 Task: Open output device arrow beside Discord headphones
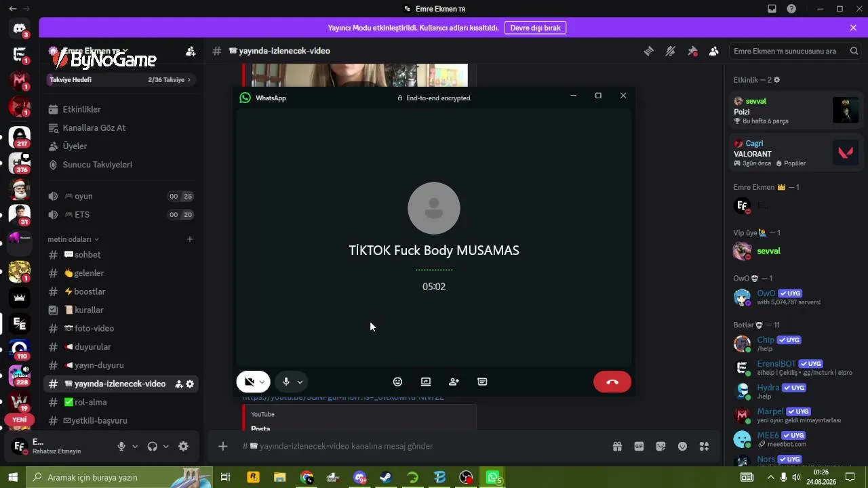click(x=166, y=447)
